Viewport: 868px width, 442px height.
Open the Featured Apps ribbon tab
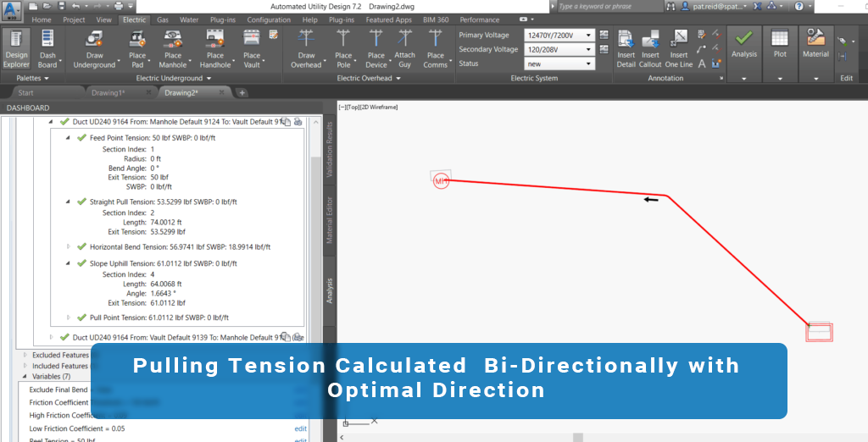click(388, 19)
